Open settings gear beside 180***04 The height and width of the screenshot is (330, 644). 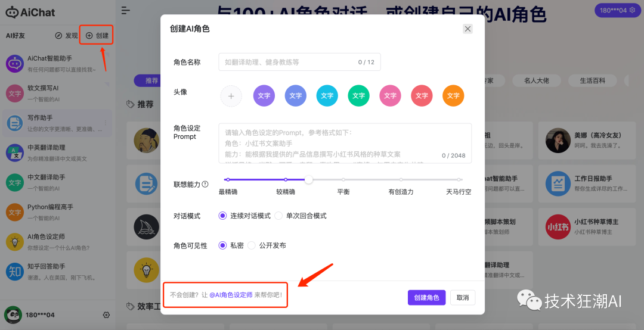coord(106,315)
